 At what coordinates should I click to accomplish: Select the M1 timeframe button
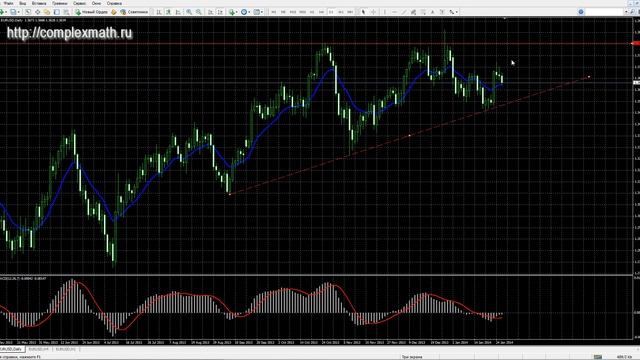point(273,12)
